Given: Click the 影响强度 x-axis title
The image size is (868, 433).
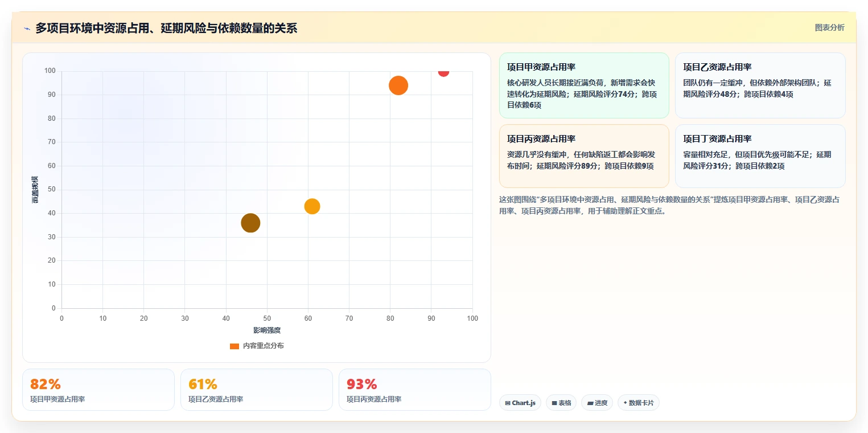Looking at the screenshot, I should coord(267,330).
